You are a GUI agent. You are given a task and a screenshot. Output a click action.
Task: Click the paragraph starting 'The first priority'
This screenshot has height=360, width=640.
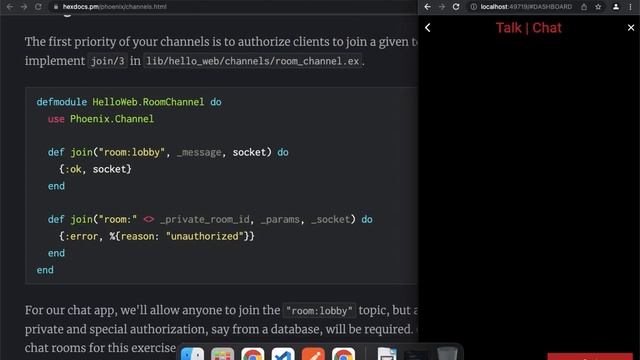tap(221, 51)
